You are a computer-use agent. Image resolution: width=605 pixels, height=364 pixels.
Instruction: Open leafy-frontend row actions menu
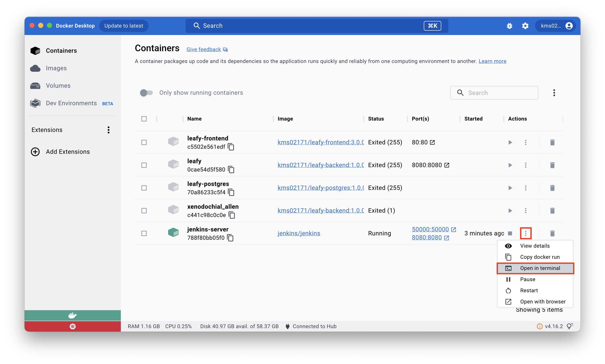tap(526, 142)
